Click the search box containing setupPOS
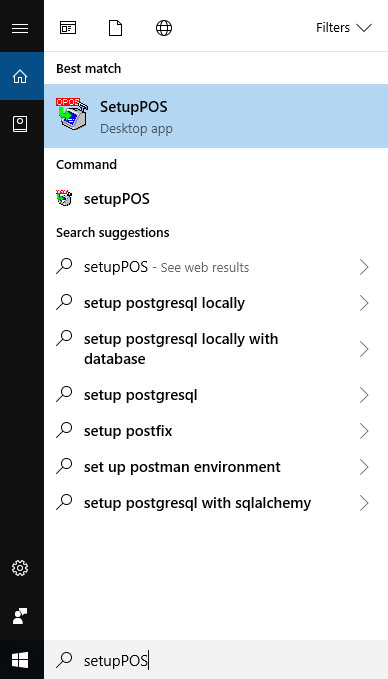Screen dimensions: 388x679 pyautogui.click(x=216, y=660)
